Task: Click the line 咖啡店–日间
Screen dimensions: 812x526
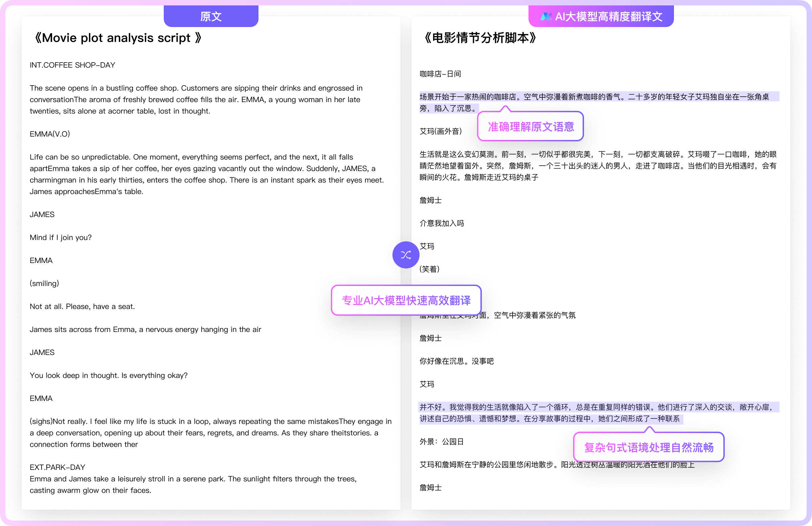Action: [x=440, y=74]
